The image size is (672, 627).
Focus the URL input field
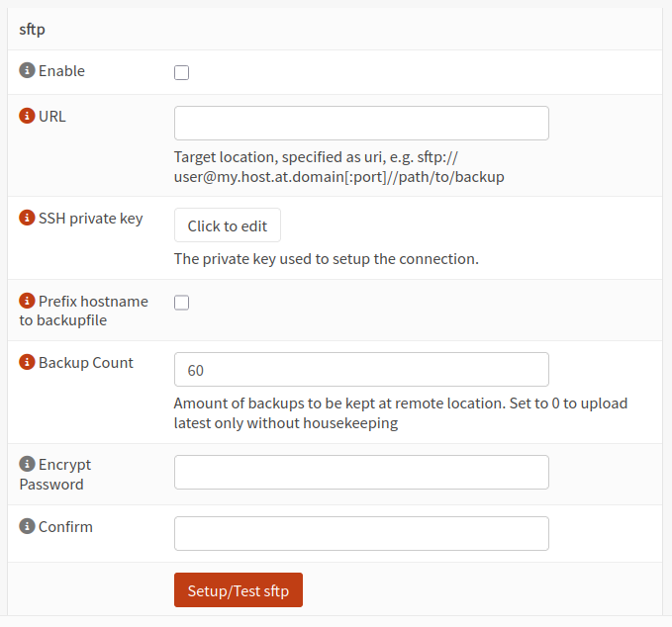point(361,124)
